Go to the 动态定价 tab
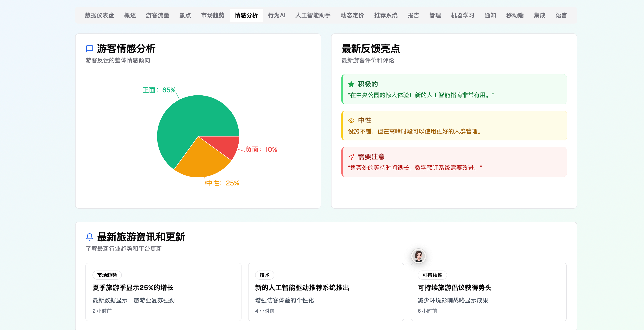This screenshot has width=644, height=330. (352, 15)
